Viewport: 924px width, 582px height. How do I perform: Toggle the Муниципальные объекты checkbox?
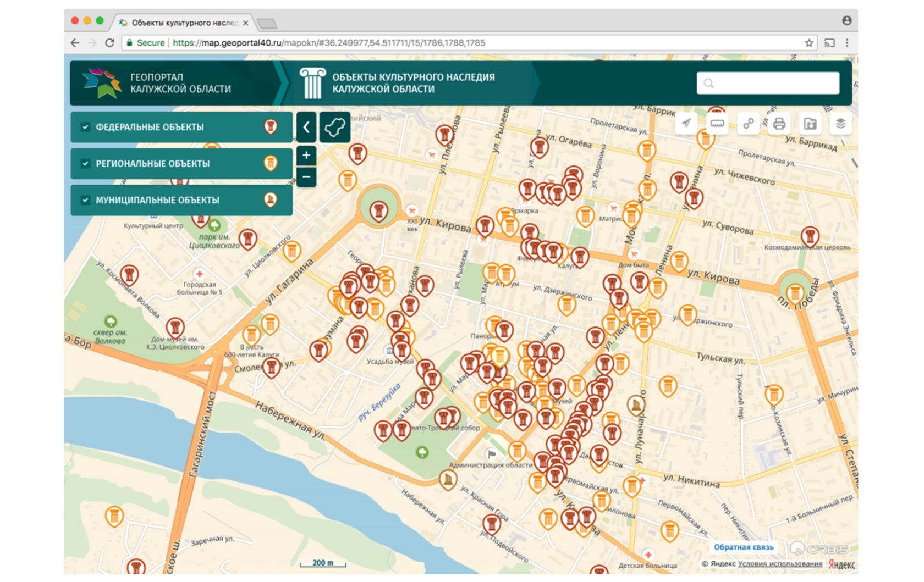coord(85,200)
